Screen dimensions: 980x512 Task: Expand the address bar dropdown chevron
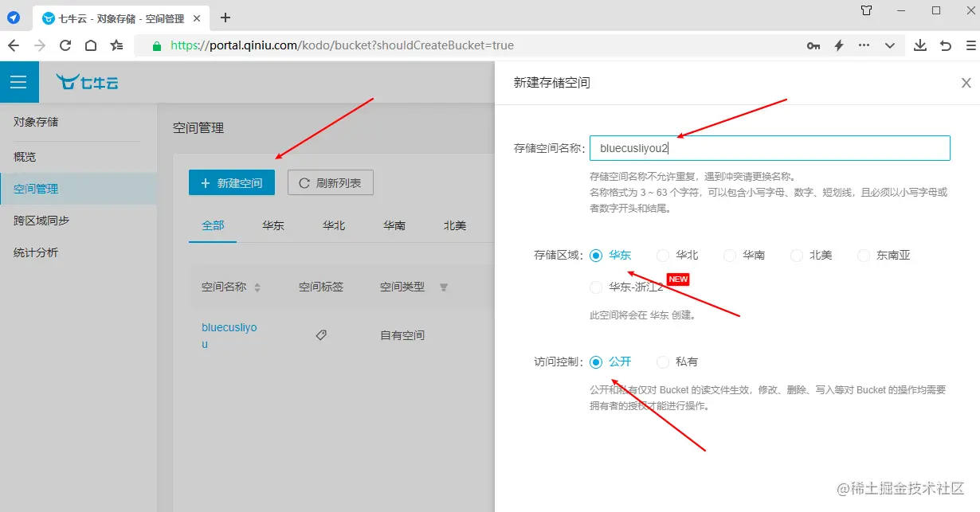890,45
